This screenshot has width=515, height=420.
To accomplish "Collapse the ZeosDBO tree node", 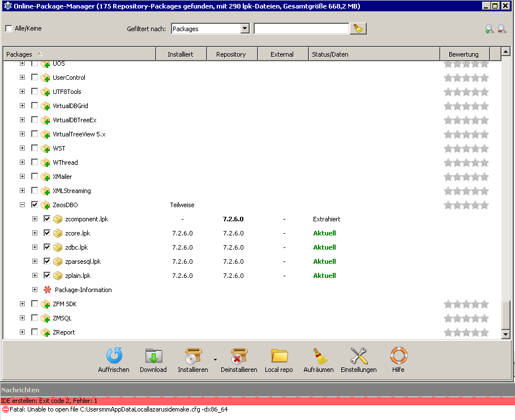I will (x=22, y=205).
